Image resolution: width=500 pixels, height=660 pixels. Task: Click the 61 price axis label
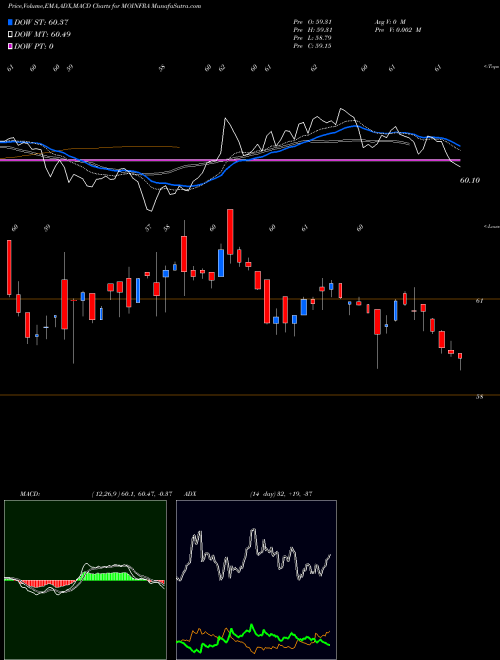pyautogui.click(x=479, y=301)
